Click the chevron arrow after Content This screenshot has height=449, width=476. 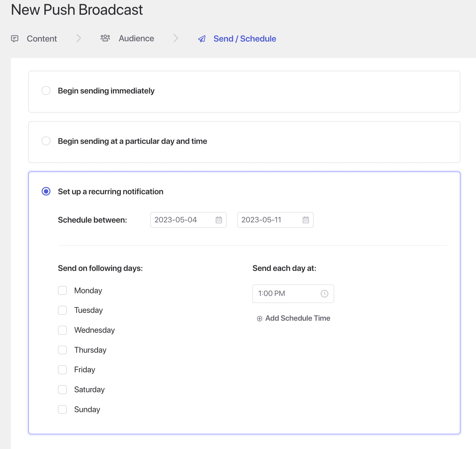point(79,38)
